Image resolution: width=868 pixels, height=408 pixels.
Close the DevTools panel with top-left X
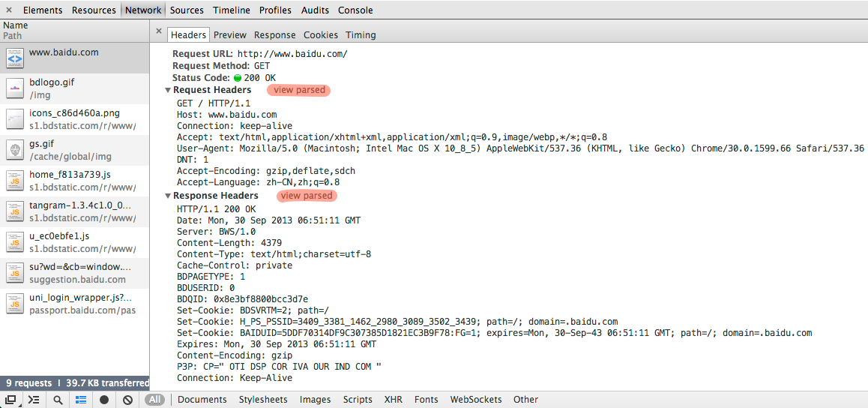(x=9, y=10)
